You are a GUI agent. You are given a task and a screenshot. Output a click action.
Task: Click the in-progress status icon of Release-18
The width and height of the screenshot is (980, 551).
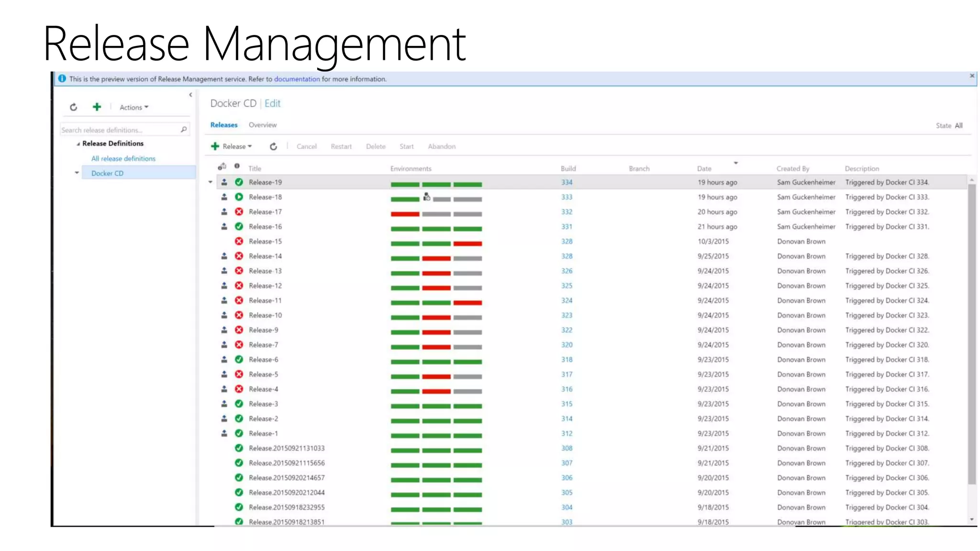[x=239, y=197]
